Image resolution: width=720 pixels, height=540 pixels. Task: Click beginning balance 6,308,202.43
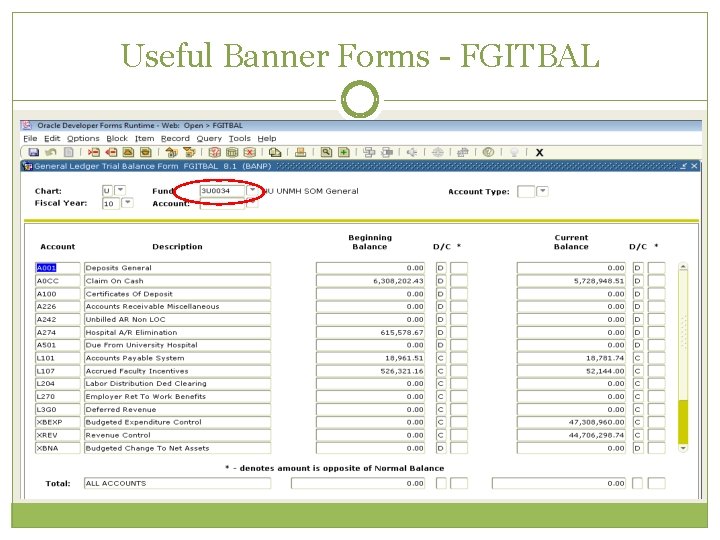(371, 281)
